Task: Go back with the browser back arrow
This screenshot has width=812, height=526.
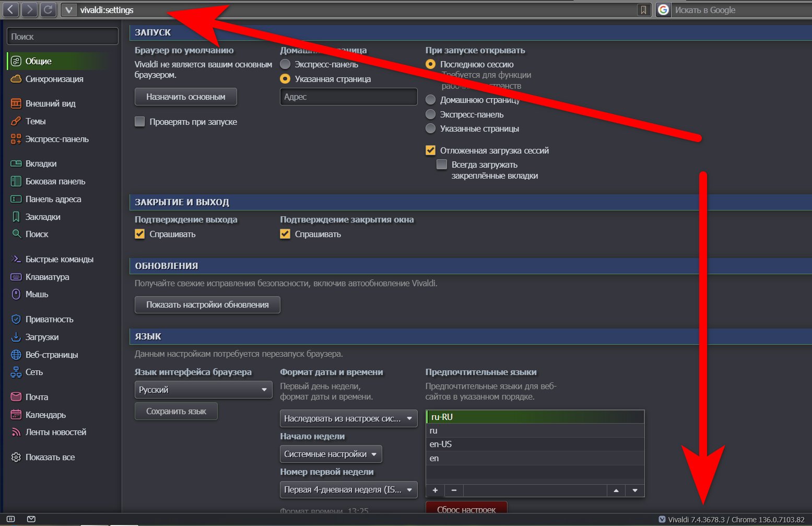Action: point(11,9)
